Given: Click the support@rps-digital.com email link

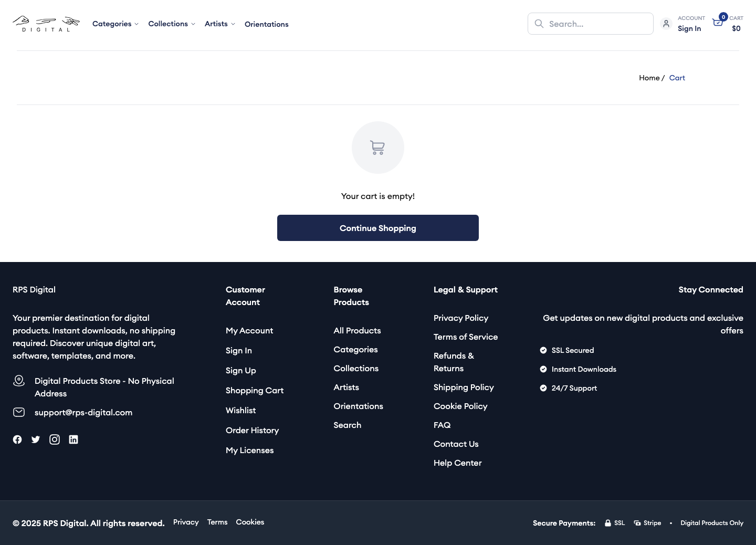Looking at the screenshot, I should pyautogui.click(x=83, y=412).
